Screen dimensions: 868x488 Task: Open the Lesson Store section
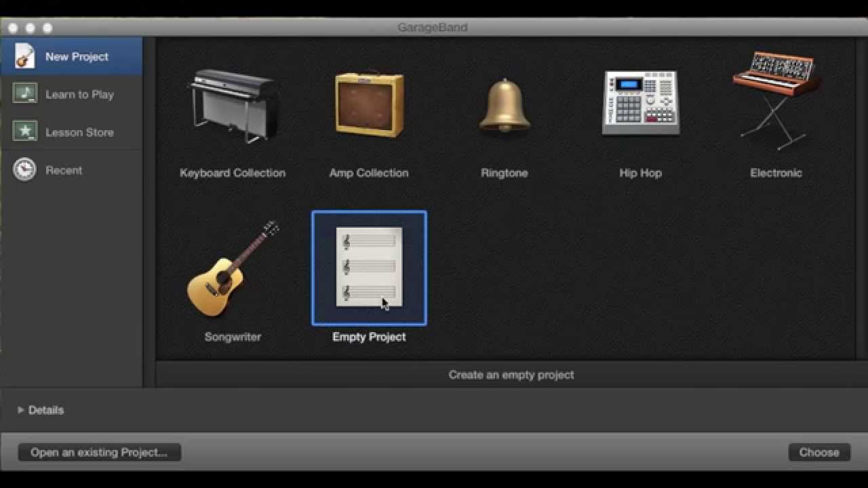pyautogui.click(x=71, y=132)
